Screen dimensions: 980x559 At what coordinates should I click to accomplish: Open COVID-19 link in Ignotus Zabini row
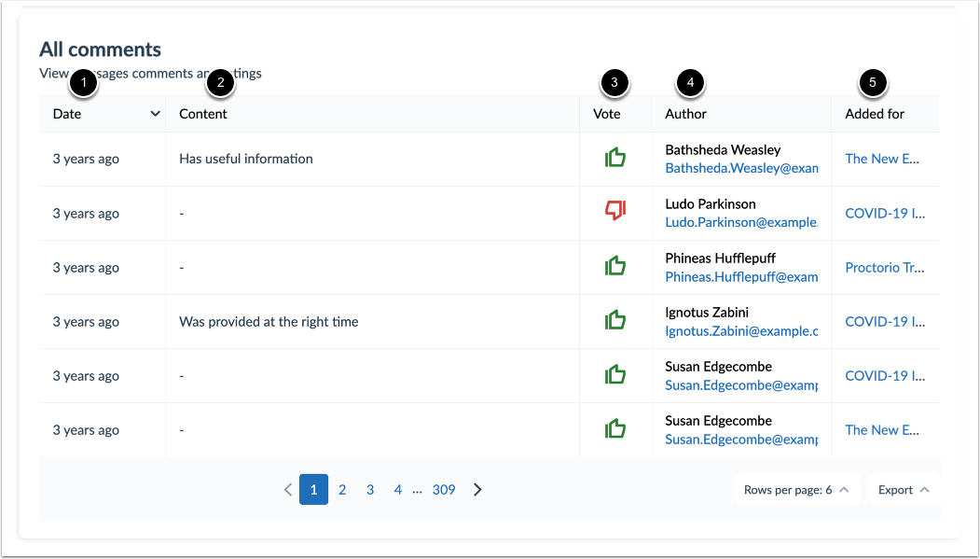point(885,321)
